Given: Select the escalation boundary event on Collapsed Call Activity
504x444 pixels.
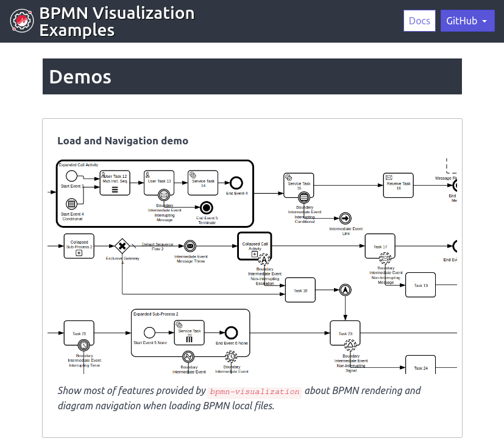Looking at the screenshot, I should coord(264,259).
